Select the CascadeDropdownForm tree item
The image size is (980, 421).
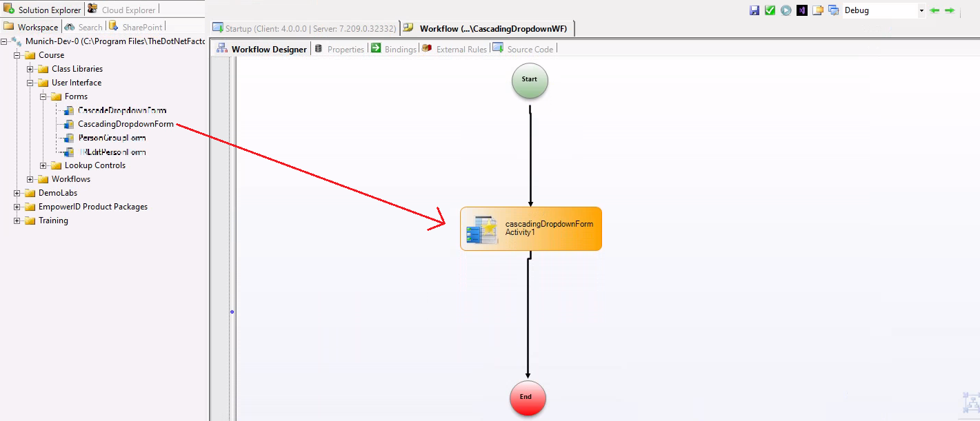[x=122, y=110]
